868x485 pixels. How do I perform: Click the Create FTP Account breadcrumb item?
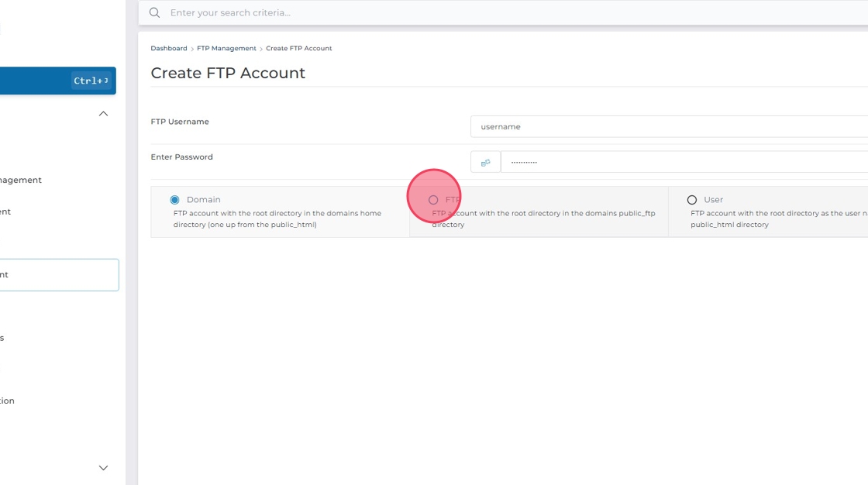click(x=298, y=48)
